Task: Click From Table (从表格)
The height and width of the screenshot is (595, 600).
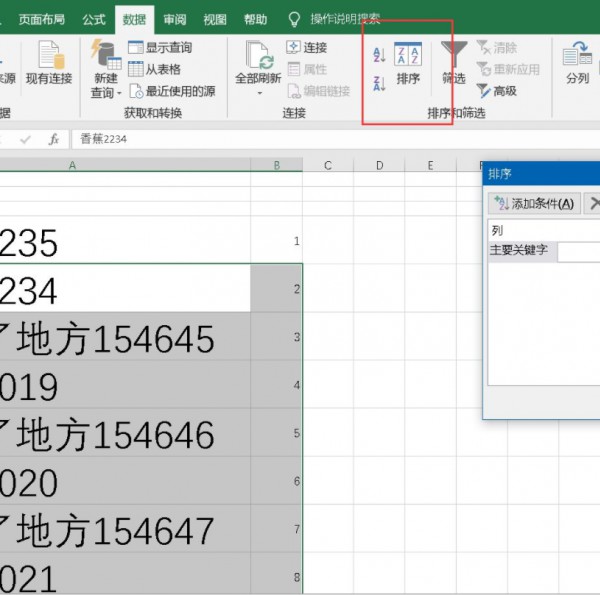Action: [154, 69]
